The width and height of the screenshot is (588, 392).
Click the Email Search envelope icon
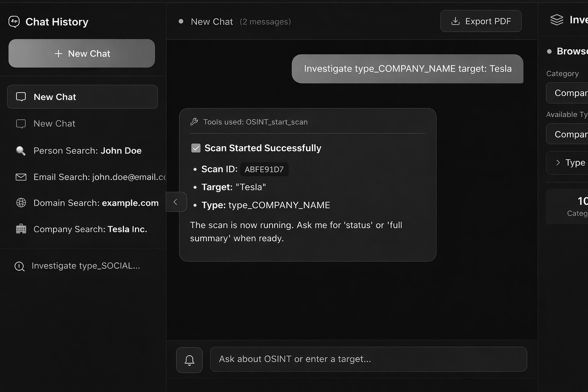[x=20, y=177]
